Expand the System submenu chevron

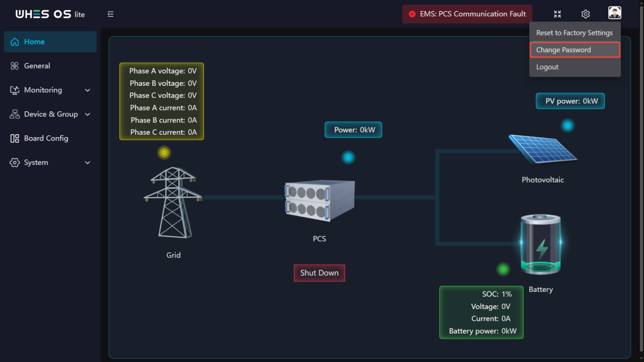pos(87,162)
